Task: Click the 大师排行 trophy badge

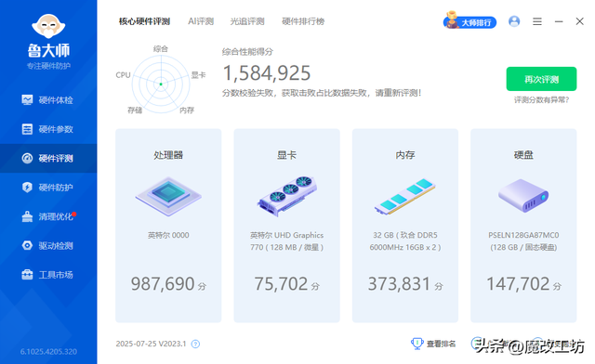Action: pyautogui.click(x=470, y=20)
